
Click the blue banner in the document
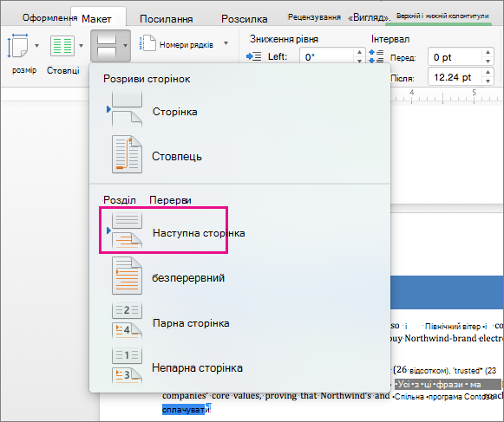click(x=447, y=292)
